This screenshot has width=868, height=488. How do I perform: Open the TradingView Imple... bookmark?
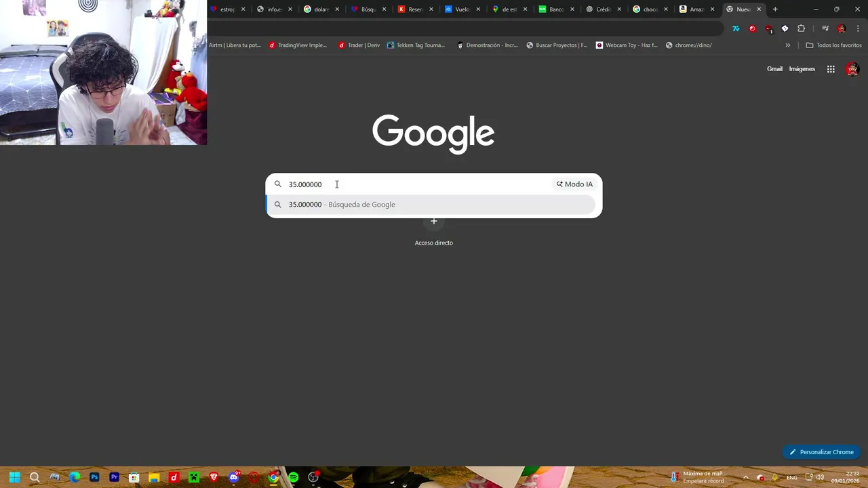(x=298, y=45)
